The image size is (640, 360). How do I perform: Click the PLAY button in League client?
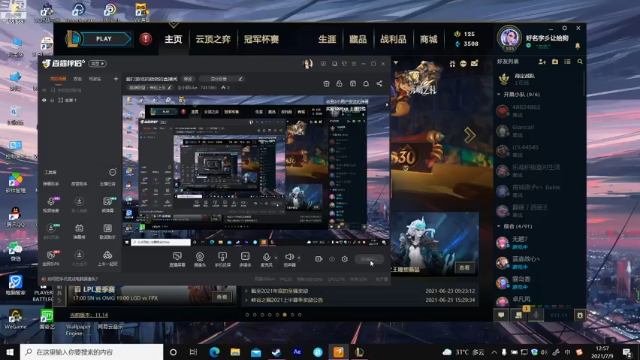tap(103, 39)
